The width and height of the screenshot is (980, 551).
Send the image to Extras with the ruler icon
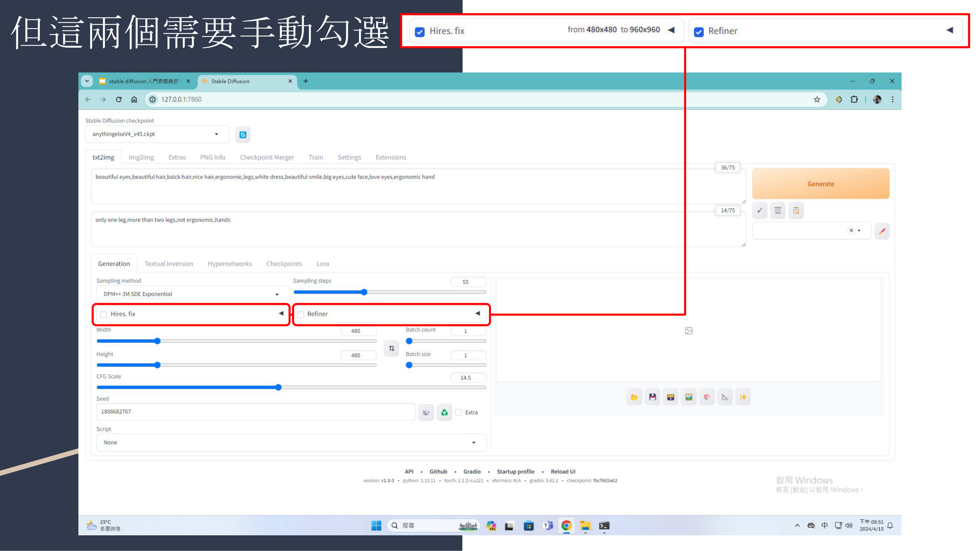tap(725, 397)
